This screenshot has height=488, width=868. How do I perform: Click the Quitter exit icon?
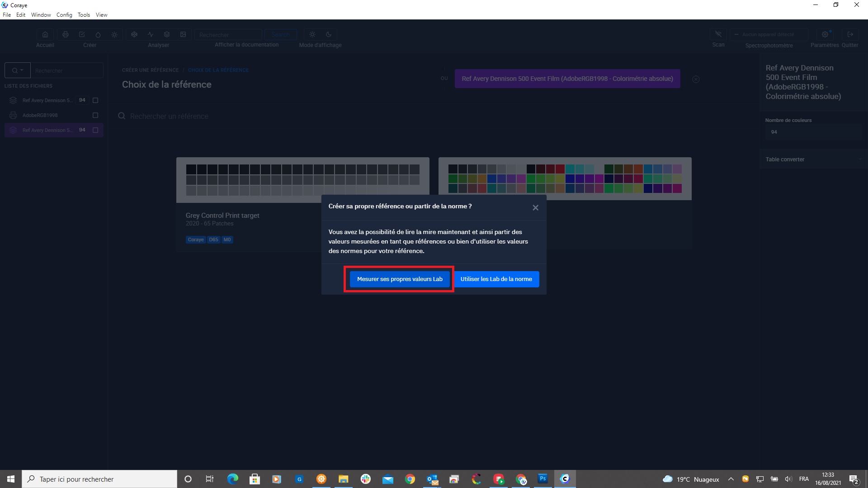[850, 34]
